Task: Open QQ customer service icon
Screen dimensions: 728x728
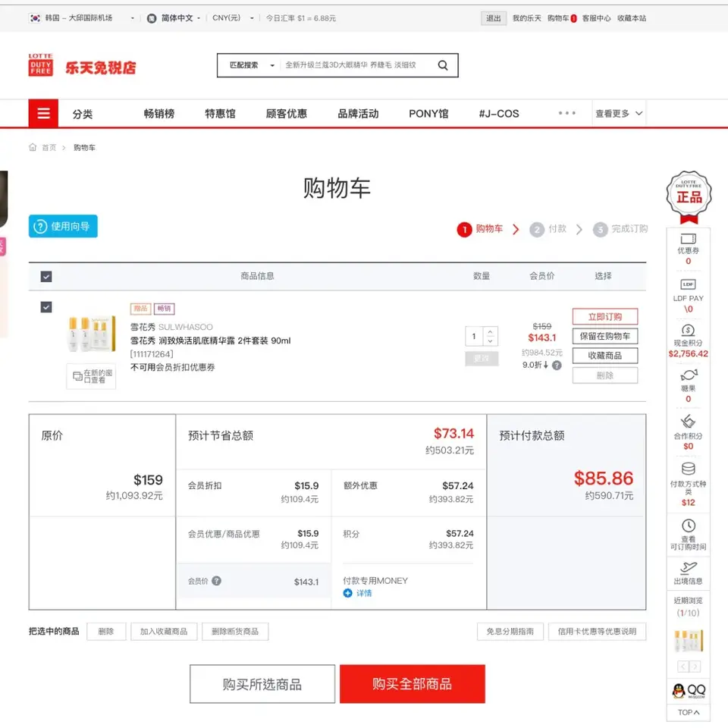Action: (689, 691)
